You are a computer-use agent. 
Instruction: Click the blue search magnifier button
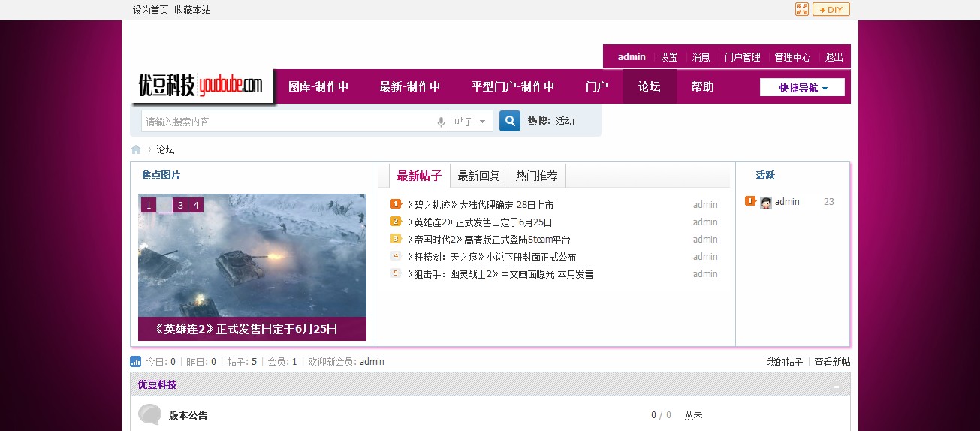(x=510, y=120)
